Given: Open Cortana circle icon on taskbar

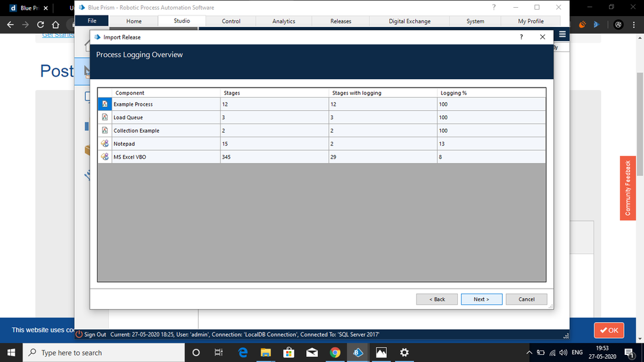Looking at the screenshot, I should [x=196, y=352].
